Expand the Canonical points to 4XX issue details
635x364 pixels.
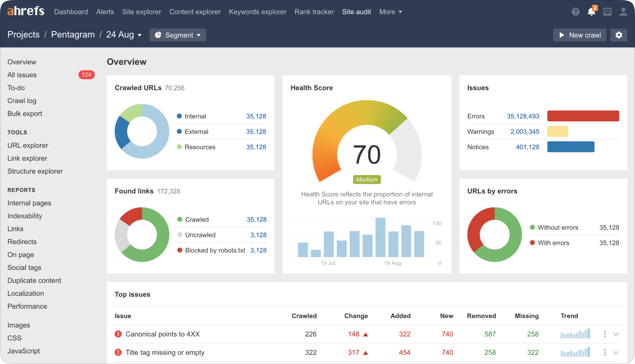click(616, 334)
